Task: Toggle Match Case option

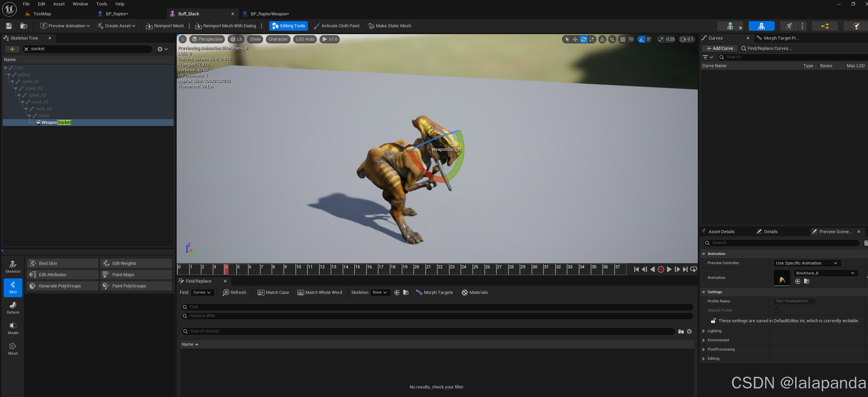Action: (273, 293)
